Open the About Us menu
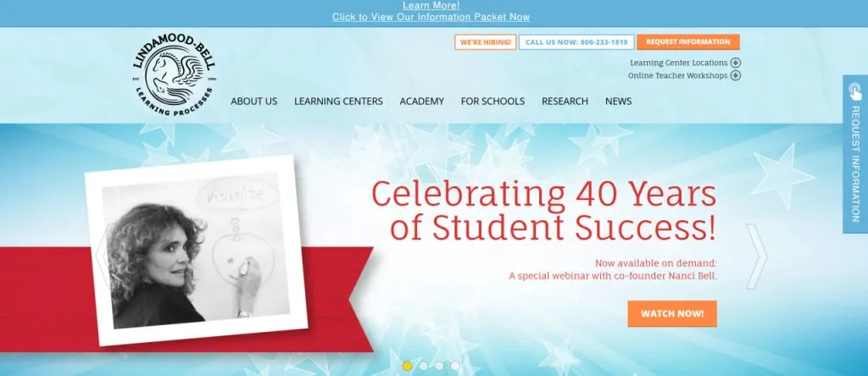The height and width of the screenshot is (376, 868). click(x=254, y=101)
